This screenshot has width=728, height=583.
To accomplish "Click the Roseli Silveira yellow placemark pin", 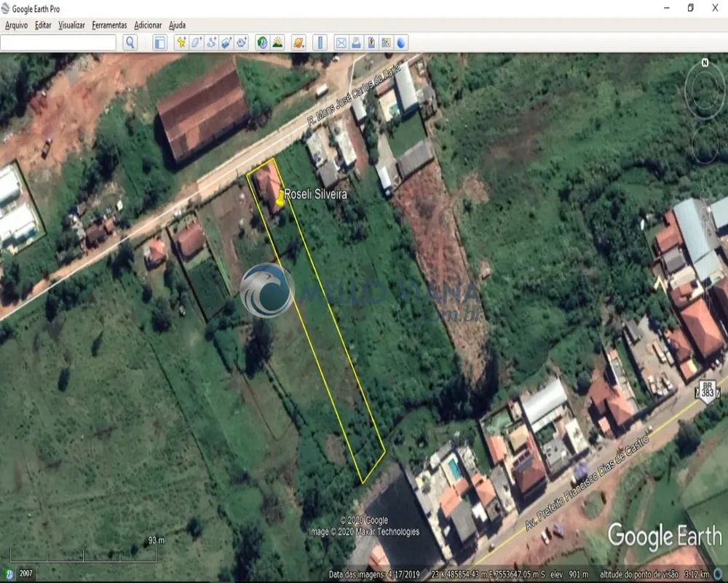I will pos(280,198).
